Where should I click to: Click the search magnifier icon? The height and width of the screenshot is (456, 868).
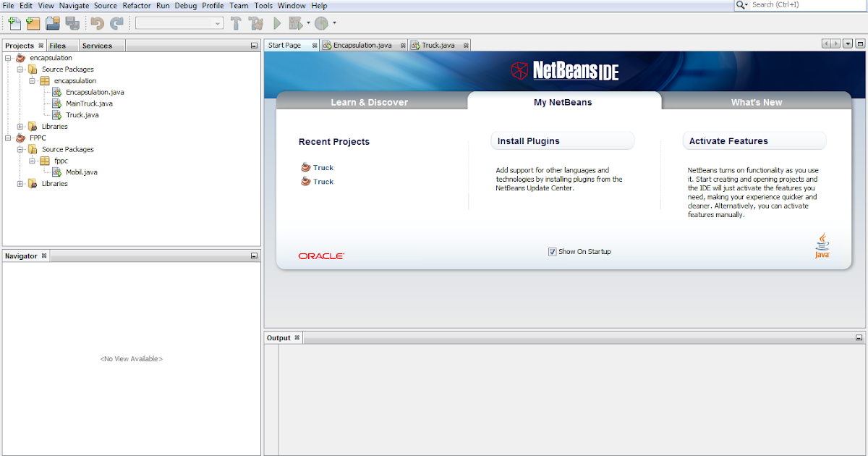tap(741, 5)
